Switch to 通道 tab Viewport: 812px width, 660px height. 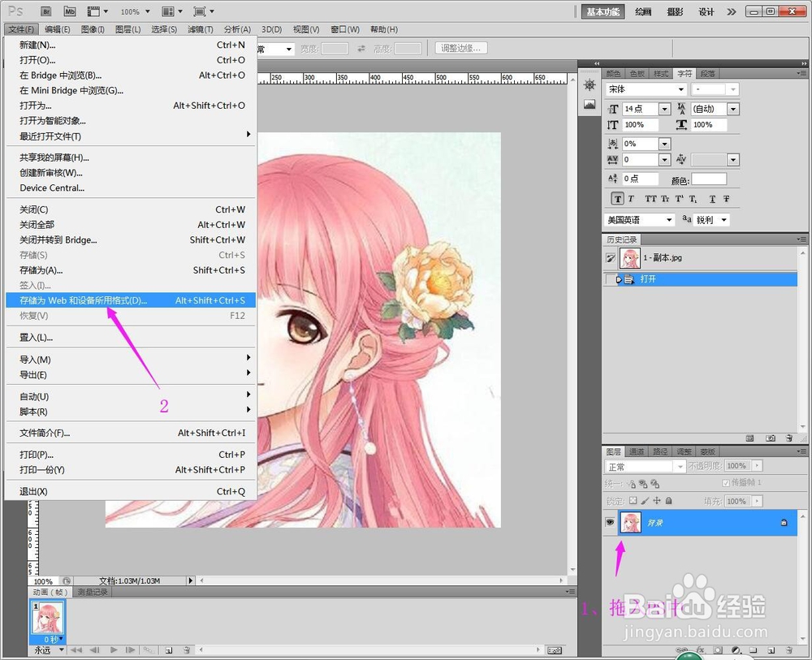pyautogui.click(x=637, y=451)
